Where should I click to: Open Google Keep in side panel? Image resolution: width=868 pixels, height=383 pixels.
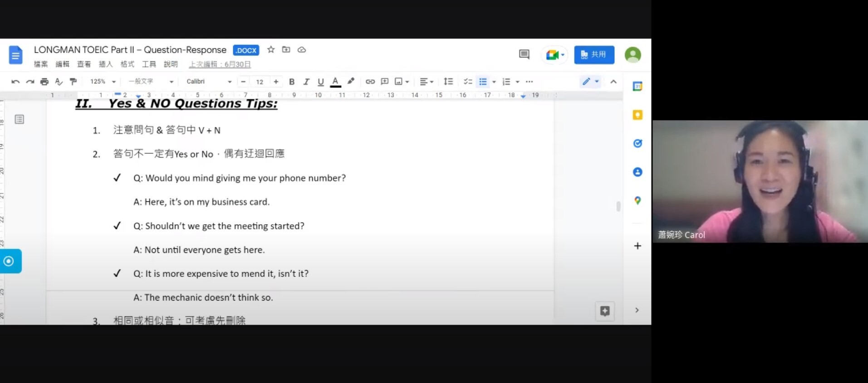[x=638, y=115]
